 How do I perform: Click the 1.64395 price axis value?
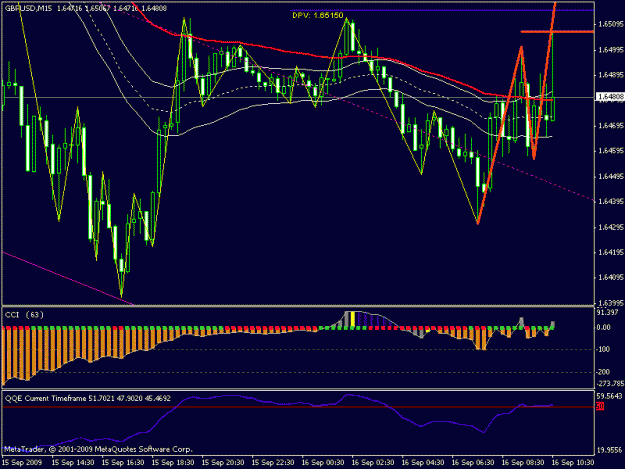click(x=610, y=202)
